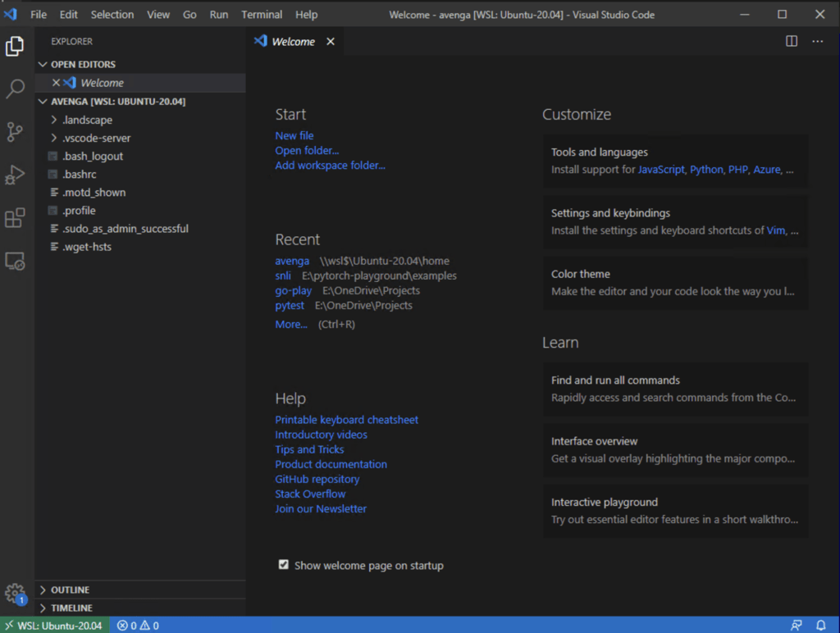Click the feedback icon in status bar
The width and height of the screenshot is (840, 633).
point(796,625)
